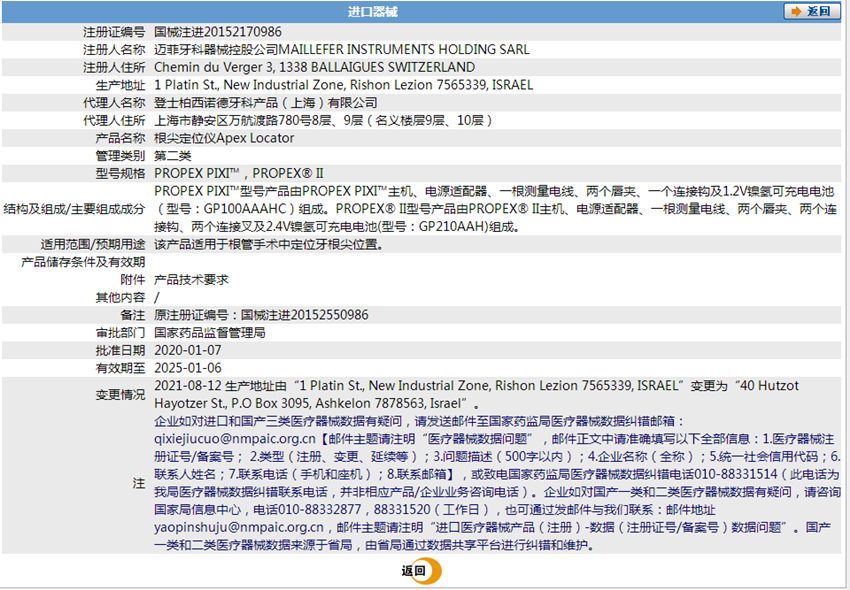This screenshot has height=590, width=850.
Task: Click the 产品名称 label
Action: pyautogui.click(x=120, y=138)
